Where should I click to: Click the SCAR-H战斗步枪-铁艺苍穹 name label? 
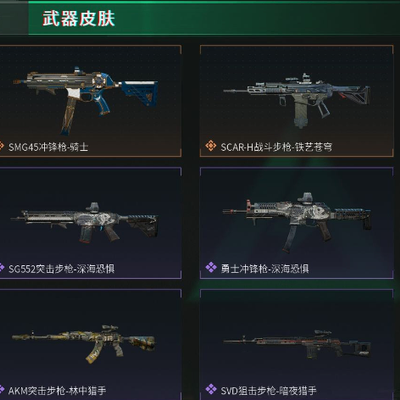pyautogui.click(x=276, y=147)
